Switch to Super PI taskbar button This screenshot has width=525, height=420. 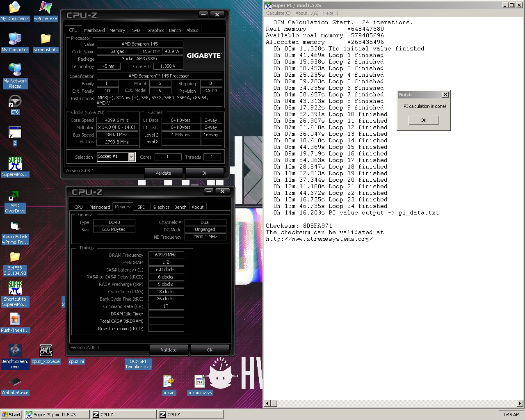point(57,415)
